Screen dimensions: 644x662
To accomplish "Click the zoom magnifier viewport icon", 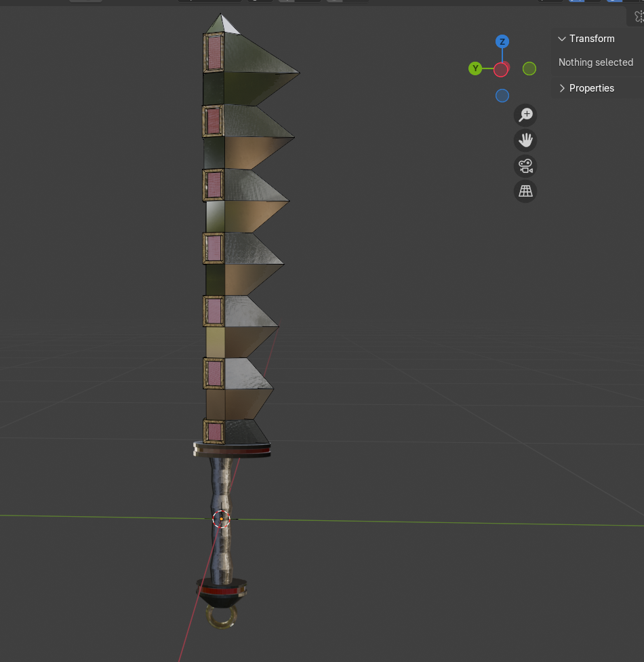I will (x=525, y=115).
